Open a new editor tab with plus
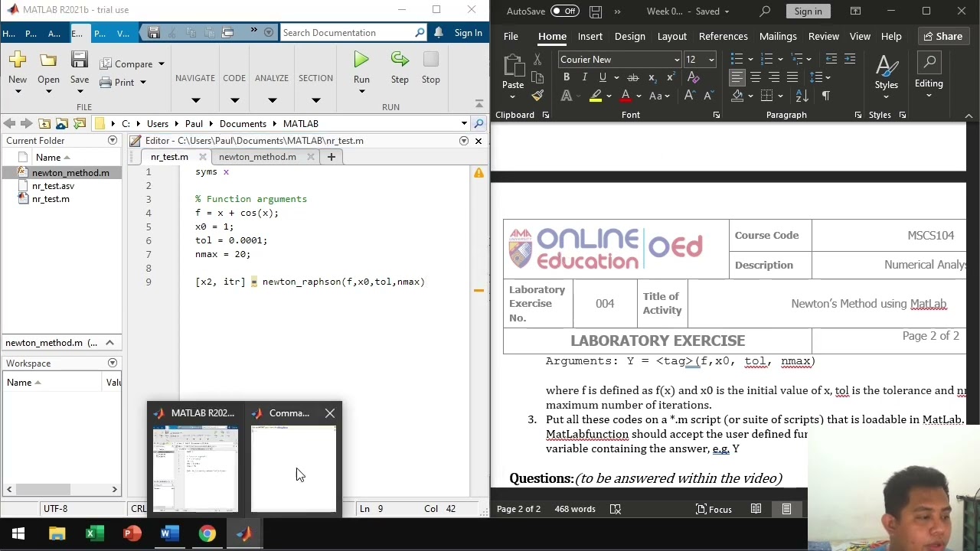Viewport: 980px width, 551px height. pyautogui.click(x=331, y=157)
